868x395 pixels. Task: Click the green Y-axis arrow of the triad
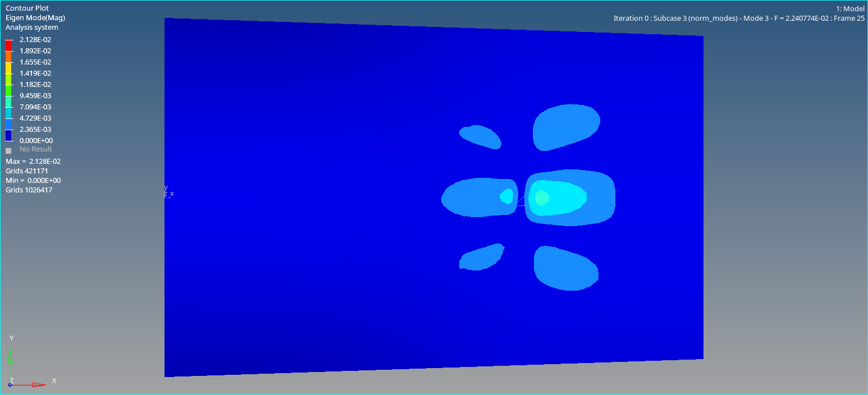[x=10, y=357]
